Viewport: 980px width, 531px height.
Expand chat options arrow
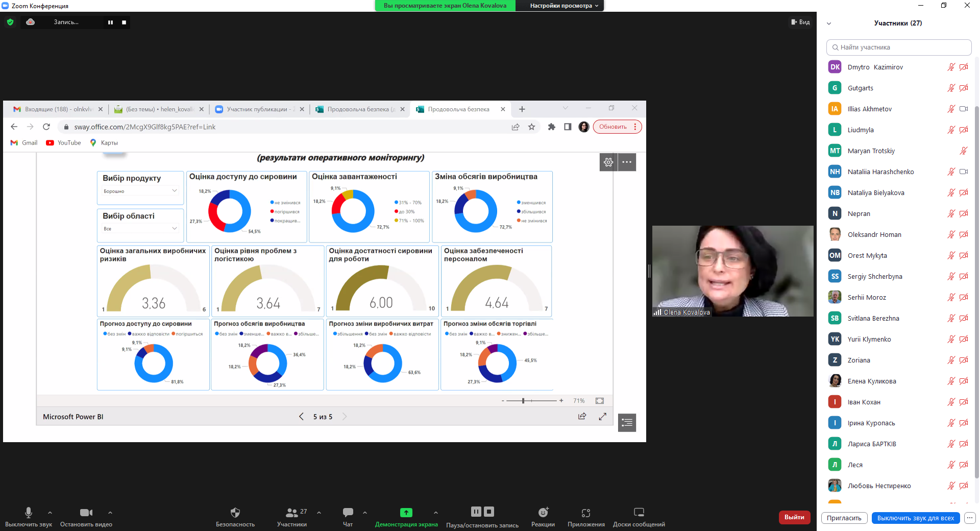pyautogui.click(x=364, y=513)
